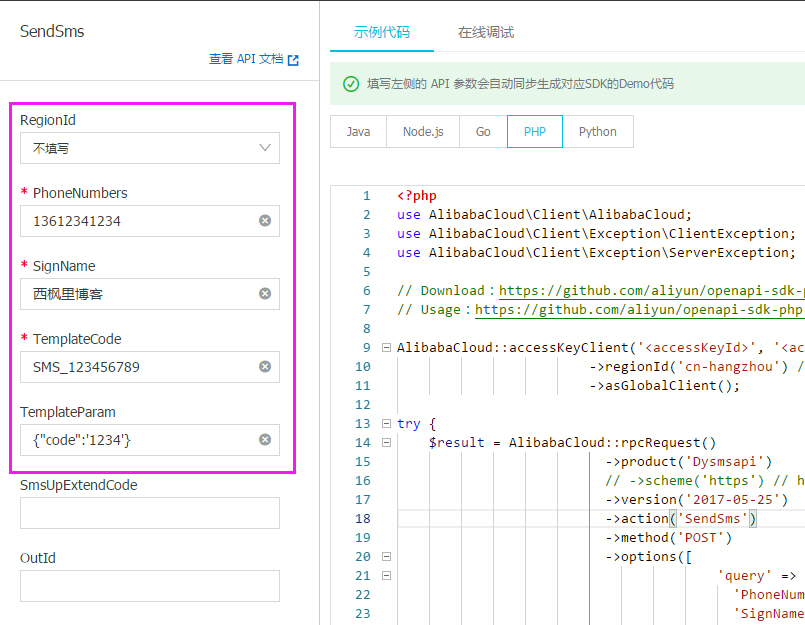Clear the TemplateCode field with its X icon
Viewport: 805px width, 625px height.
265,367
